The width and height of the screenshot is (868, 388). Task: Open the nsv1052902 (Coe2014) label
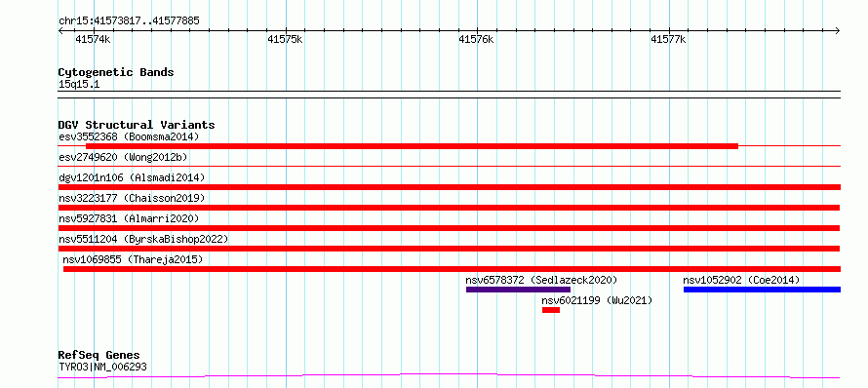tap(742, 280)
